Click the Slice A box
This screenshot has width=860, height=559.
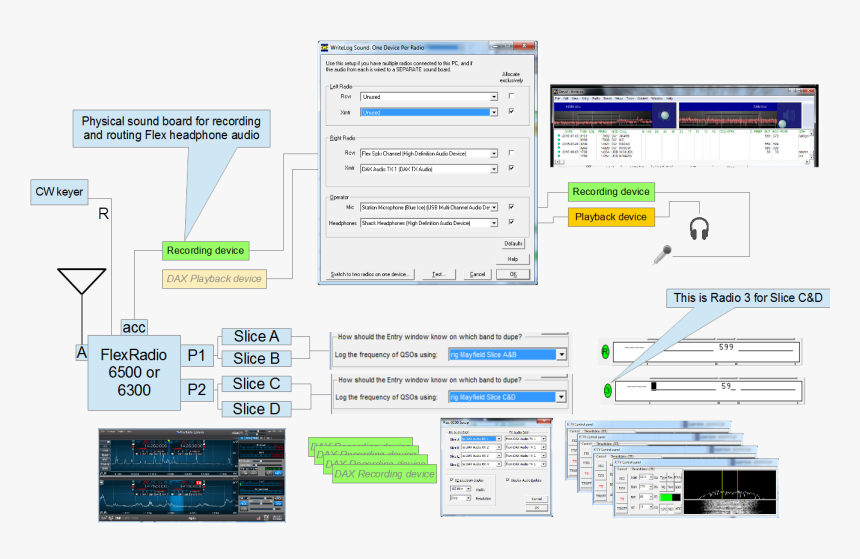coord(256,336)
